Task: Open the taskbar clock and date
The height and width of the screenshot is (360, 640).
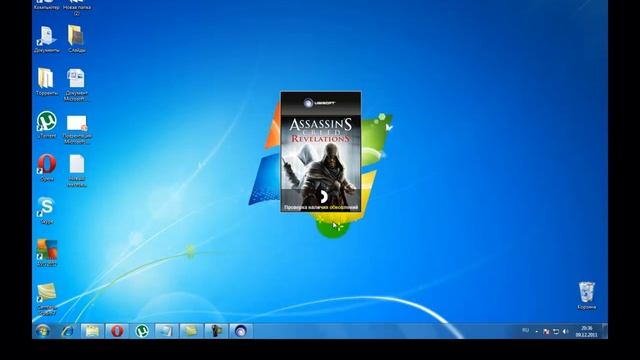Action: (587, 331)
